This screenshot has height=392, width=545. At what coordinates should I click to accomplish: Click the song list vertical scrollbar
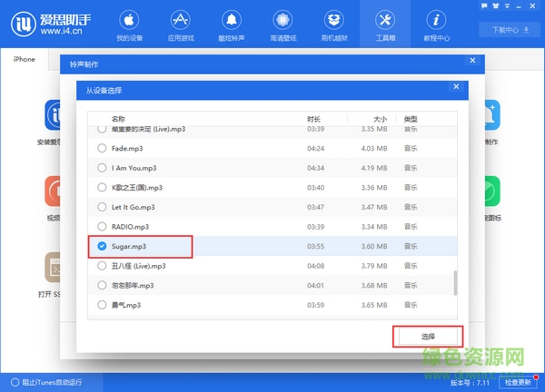point(456,281)
